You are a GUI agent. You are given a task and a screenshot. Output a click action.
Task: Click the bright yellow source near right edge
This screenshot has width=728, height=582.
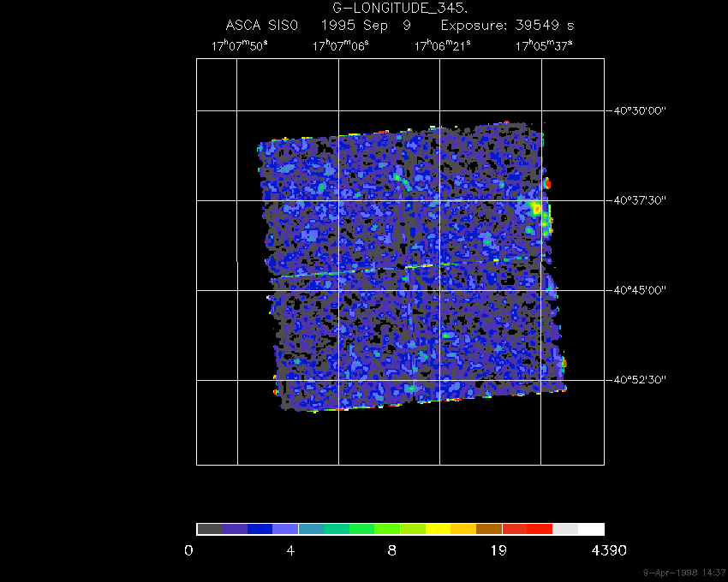coord(536,208)
